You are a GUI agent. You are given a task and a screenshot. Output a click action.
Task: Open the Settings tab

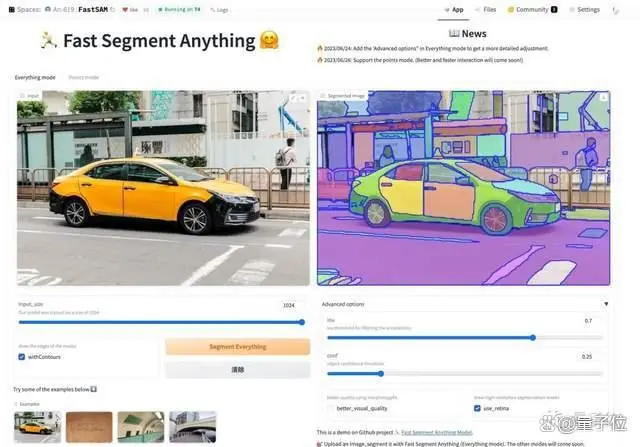tap(584, 10)
